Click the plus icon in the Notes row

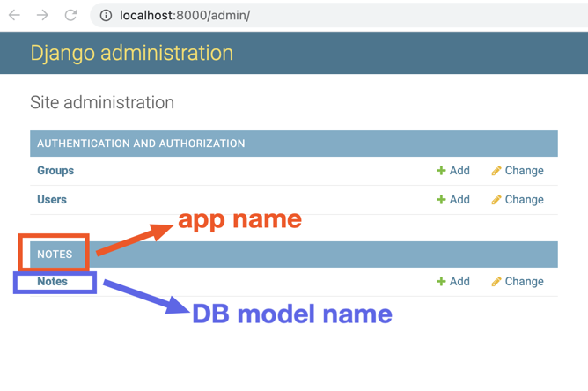click(441, 282)
